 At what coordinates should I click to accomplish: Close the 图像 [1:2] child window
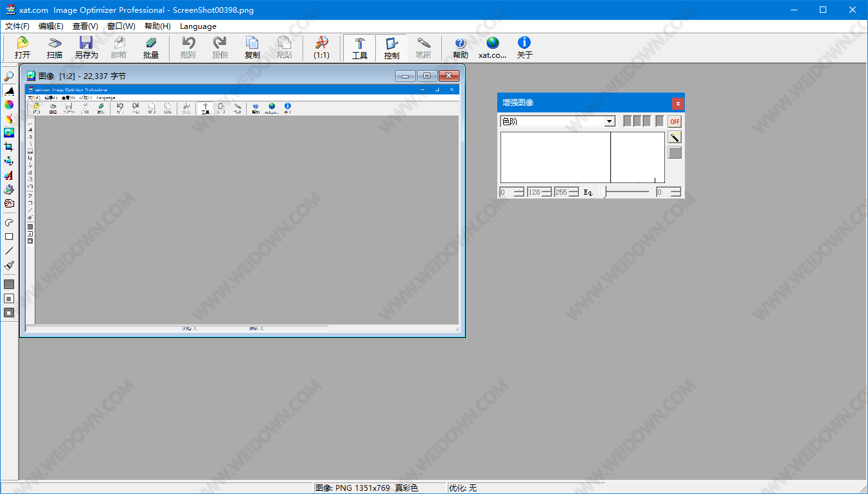449,75
